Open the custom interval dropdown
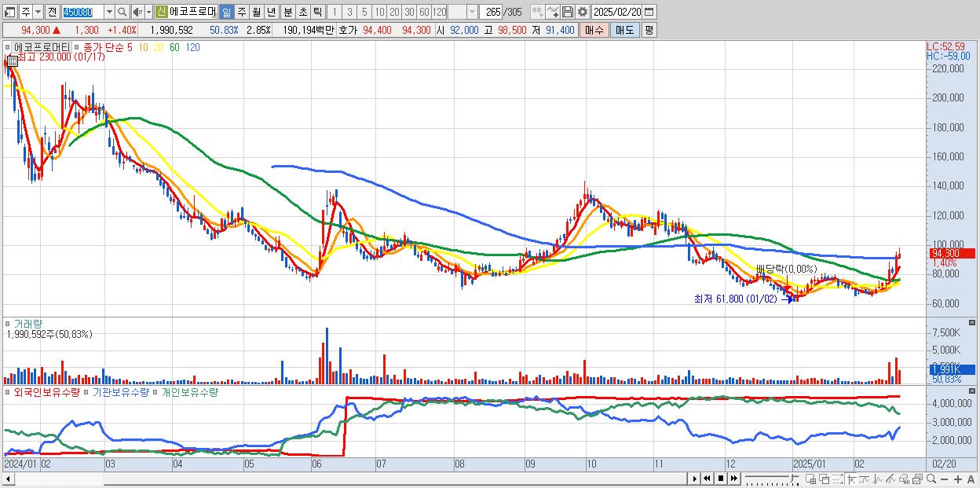 (472, 12)
